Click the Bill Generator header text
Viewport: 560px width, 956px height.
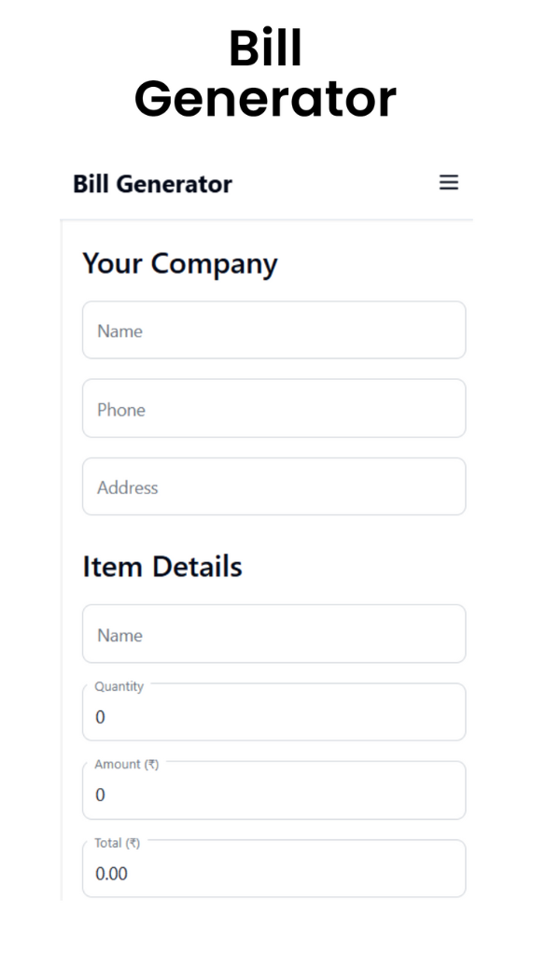tap(152, 183)
